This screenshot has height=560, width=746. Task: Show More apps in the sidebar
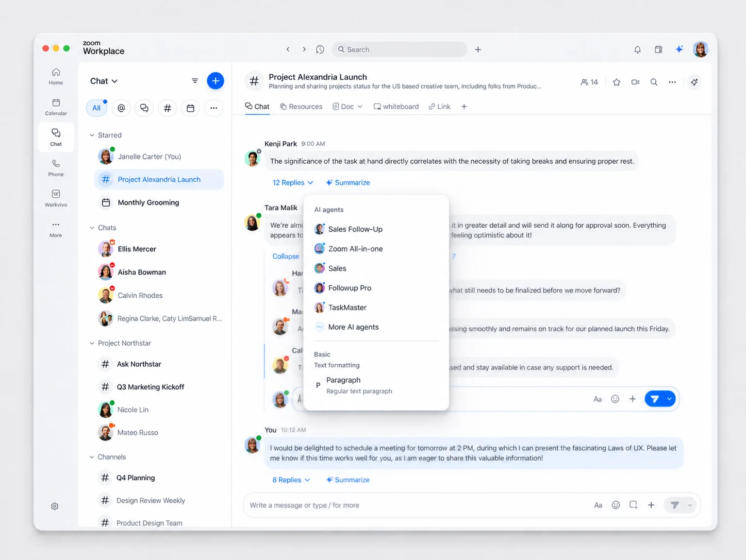point(56,229)
